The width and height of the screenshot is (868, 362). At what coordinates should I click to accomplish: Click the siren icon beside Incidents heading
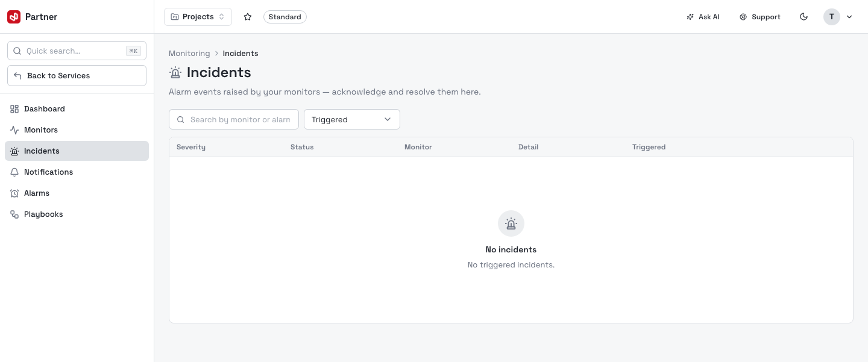[x=175, y=73]
